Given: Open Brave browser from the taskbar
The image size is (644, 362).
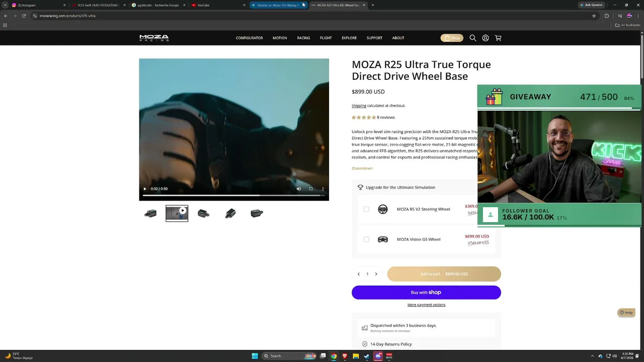Looking at the screenshot, I should point(345,356).
